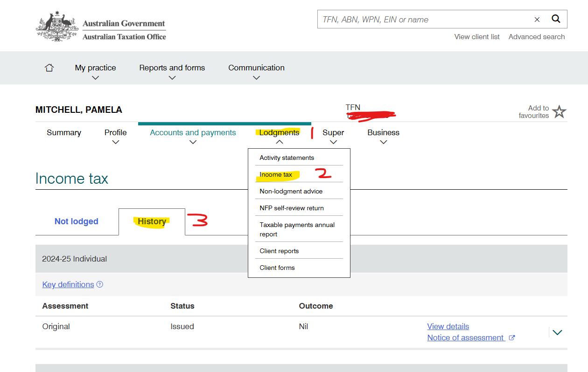
Task: Expand My practice menu
Action: click(95, 72)
